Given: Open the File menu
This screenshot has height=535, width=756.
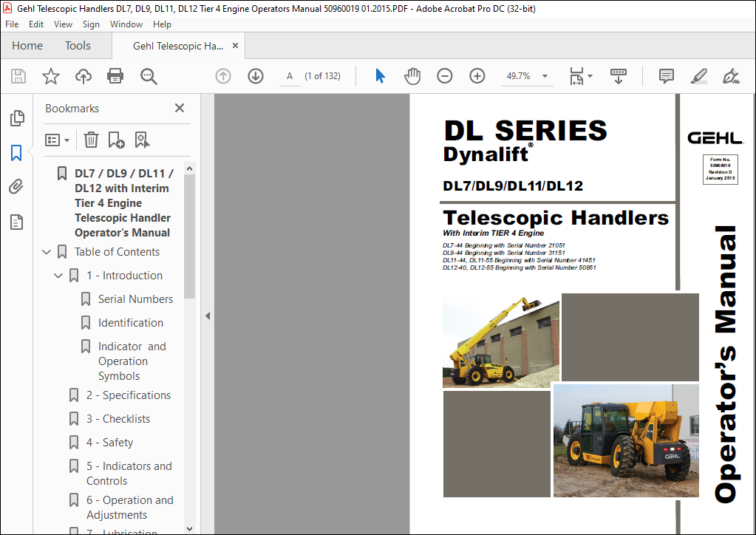Looking at the screenshot, I should (12, 24).
